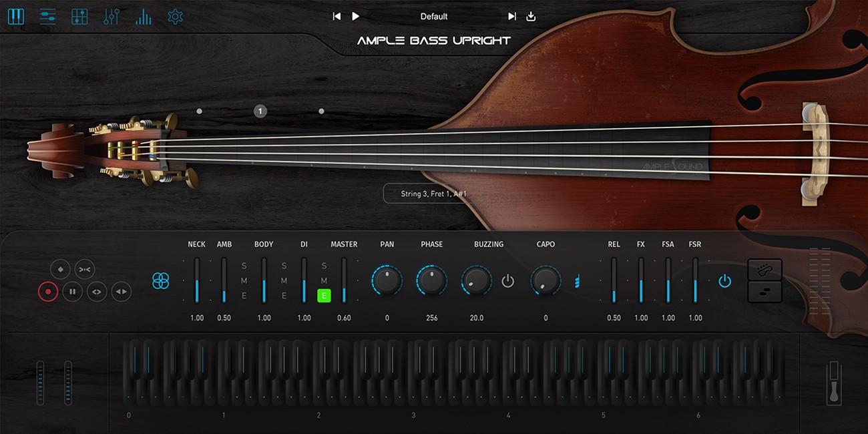Click the previous preset arrow
The image size is (868, 434).
(x=337, y=16)
